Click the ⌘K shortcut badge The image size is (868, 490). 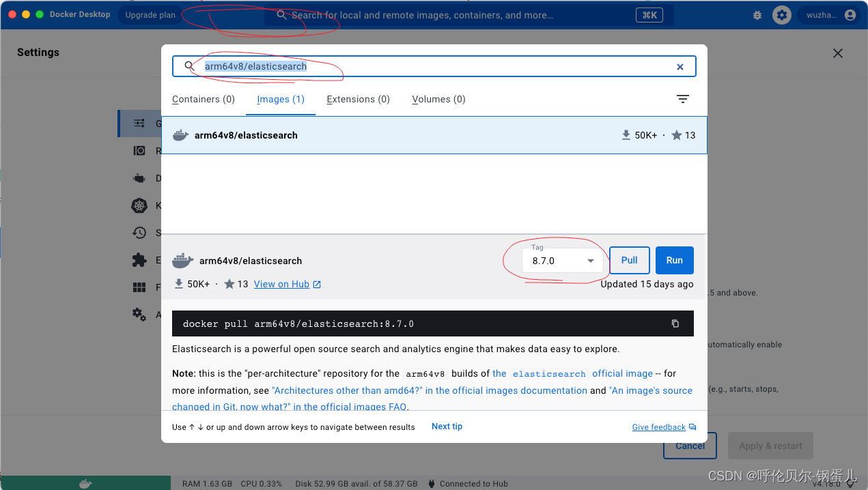click(x=649, y=15)
